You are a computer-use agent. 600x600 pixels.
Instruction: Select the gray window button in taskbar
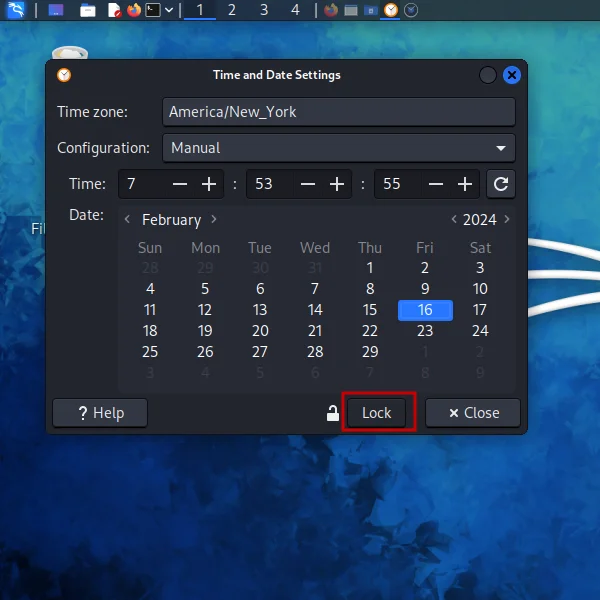(x=351, y=10)
